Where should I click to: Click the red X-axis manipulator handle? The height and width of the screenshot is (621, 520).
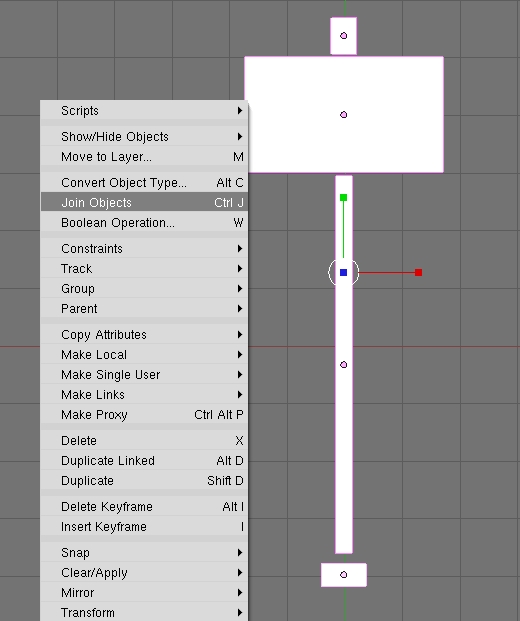tap(418, 272)
